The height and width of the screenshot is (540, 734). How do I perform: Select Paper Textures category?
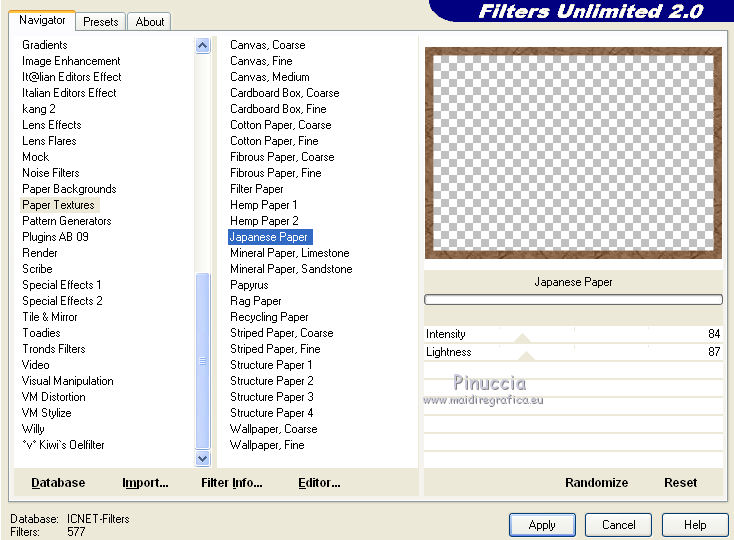(59, 205)
